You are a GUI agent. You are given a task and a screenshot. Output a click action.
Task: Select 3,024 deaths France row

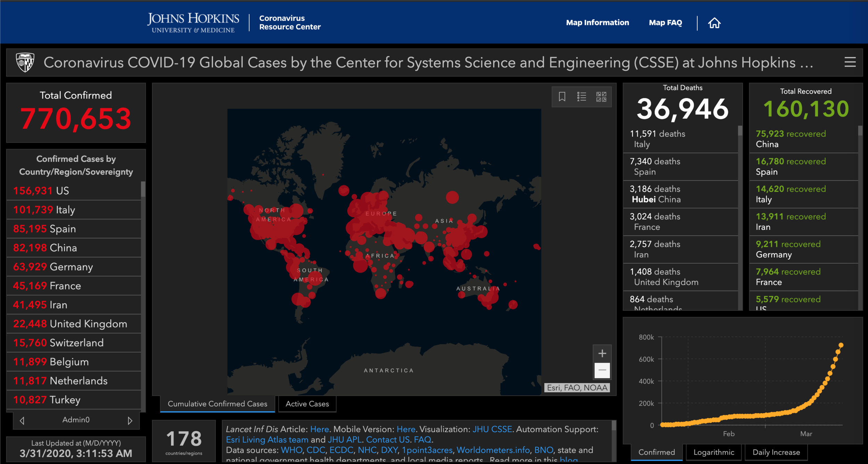(x=681, y=222)
